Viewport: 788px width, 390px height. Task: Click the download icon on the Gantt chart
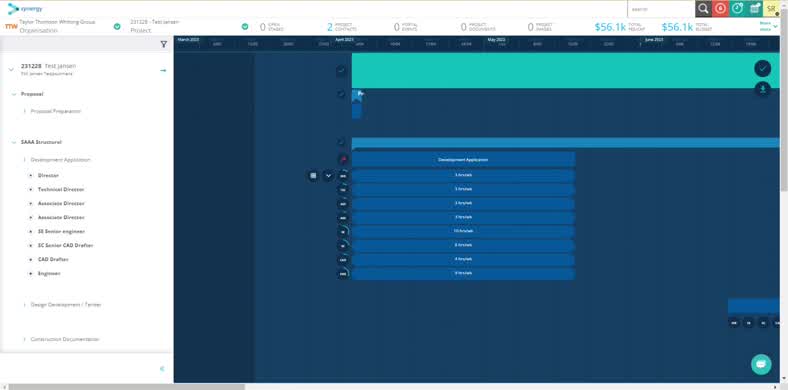point(762,89)
